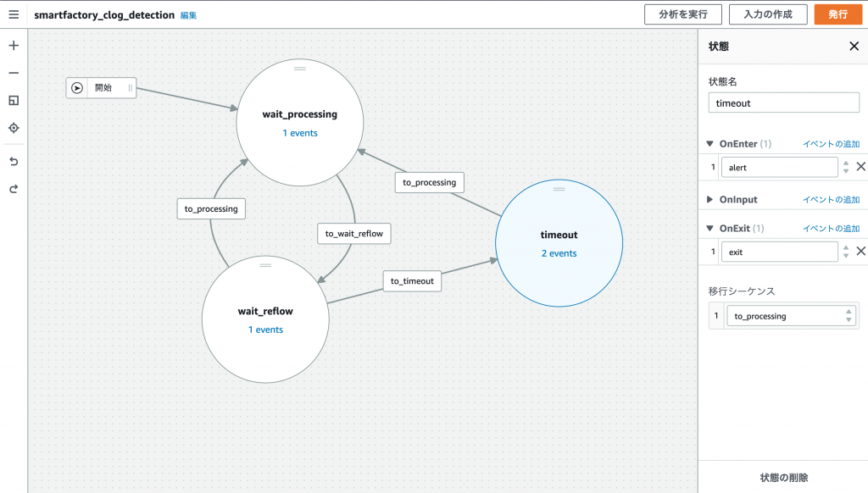Click the fit-to-view icon in the canvas toolbar

tap(13, 100)
